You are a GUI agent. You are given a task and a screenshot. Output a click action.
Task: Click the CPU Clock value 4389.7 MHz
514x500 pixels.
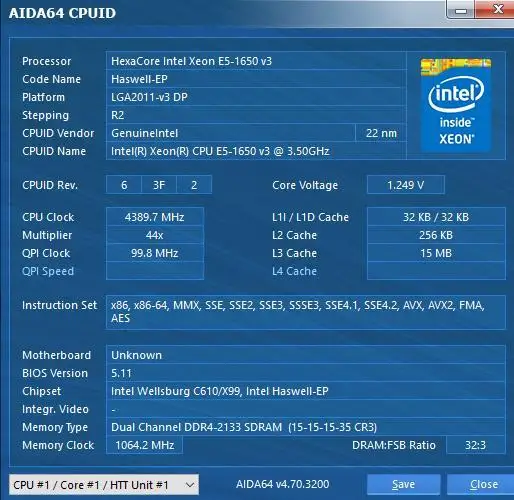tap(155, 217)
